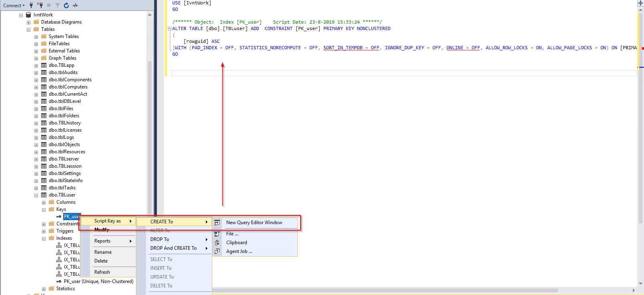Click the File save icon in submenu

[x=217, y=234]
